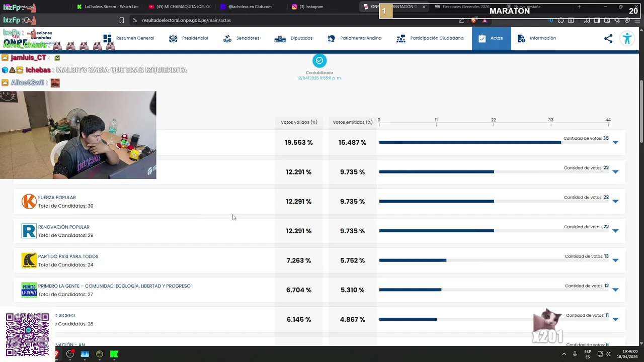The height and width of the screenshot is (362, 644).
Task: Open the blue app icon in the taskbar
Action: coord(85,354)
